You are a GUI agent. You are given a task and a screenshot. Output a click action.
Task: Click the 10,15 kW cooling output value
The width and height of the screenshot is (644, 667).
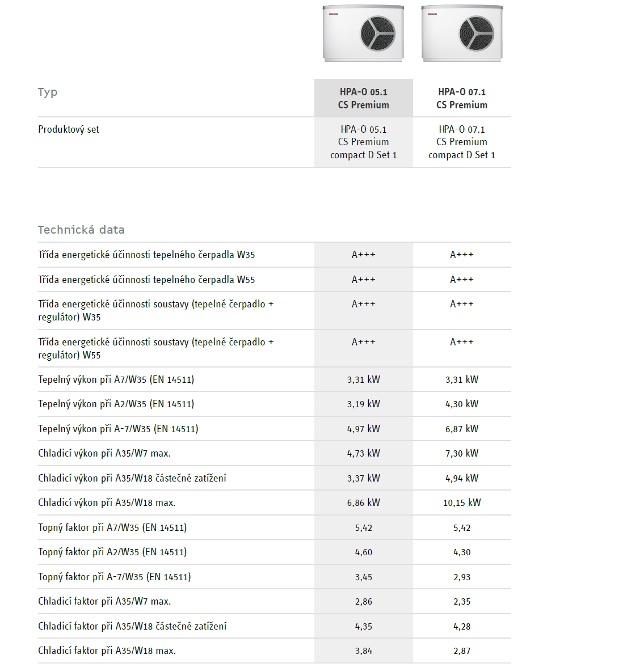[462, 503]
